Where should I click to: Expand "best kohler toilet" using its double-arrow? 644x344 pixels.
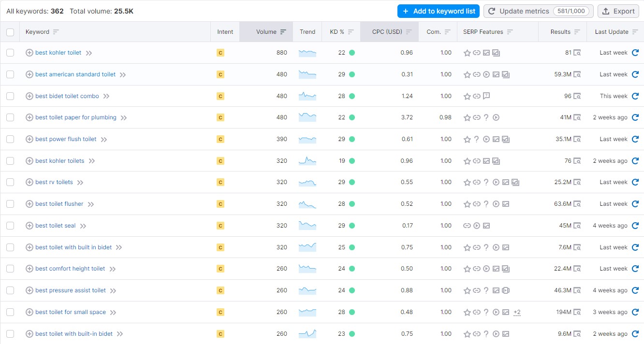pyautogui.click(x=88, y=53)
